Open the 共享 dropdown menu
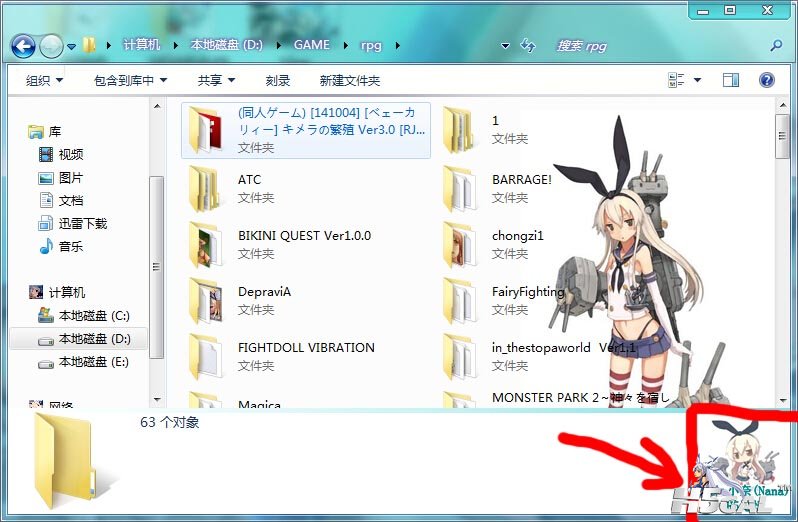The image size is (798, 522). tap(215, 80)
